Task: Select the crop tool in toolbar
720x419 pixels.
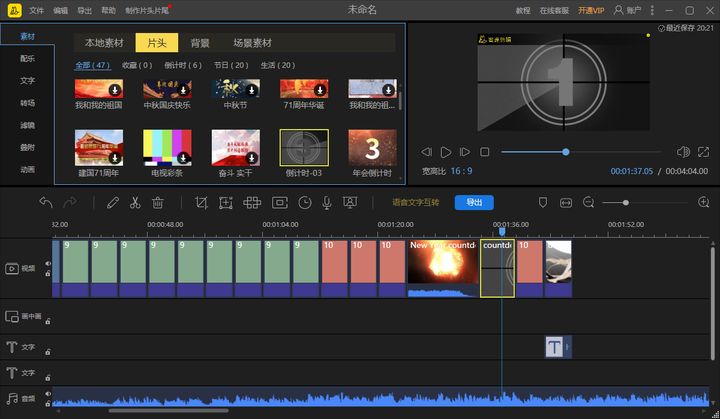Action: pyautogui.click(x=201, y=203)
